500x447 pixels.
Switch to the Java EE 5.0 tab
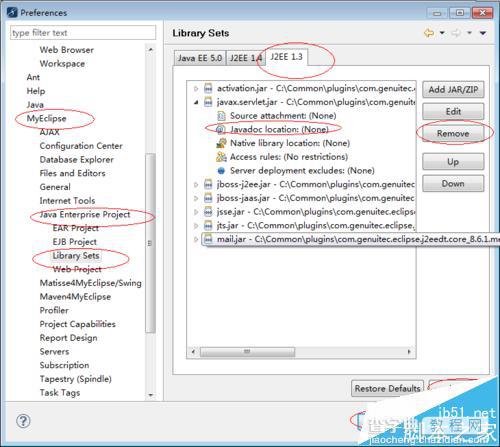pos(200,58)
